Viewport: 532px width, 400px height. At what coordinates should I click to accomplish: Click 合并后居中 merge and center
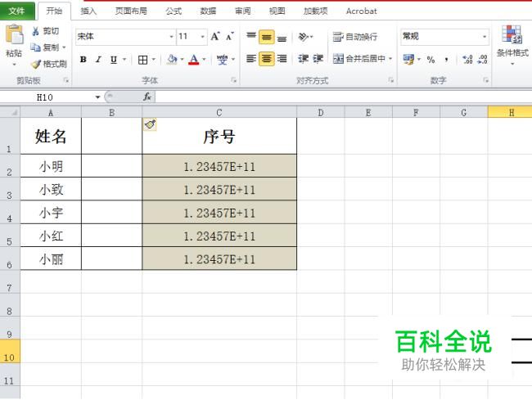tap(359, 59)
